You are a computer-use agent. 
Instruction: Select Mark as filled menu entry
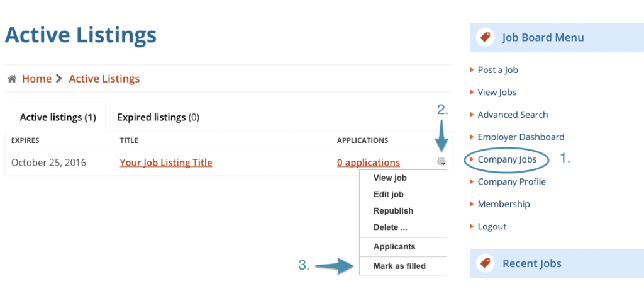coord(399,266)
